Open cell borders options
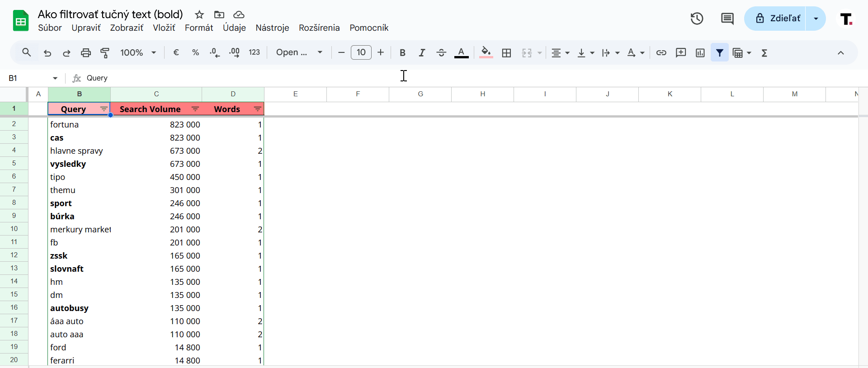Viewport: 868px width, 368px height. pyautogui.click(x=507, y=53)
